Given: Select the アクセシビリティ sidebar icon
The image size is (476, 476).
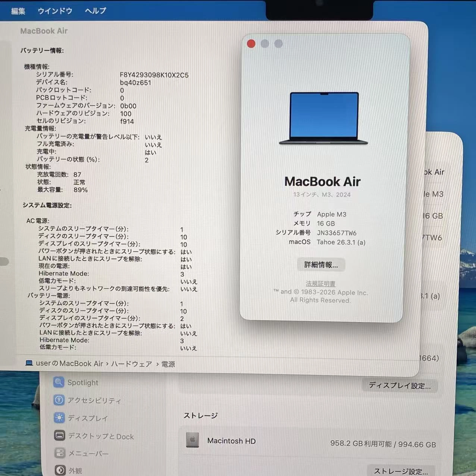Looking at the screenshot, I should point(59,400).
